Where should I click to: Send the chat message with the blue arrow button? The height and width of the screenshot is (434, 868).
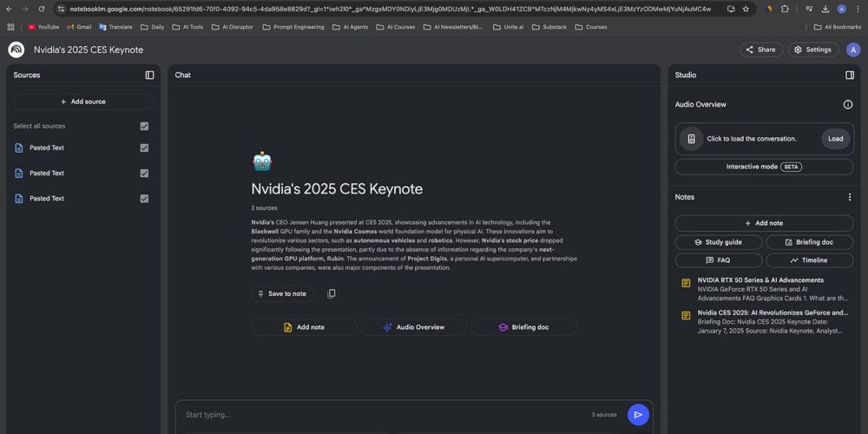pyautogui.click(x=638, y=415)
